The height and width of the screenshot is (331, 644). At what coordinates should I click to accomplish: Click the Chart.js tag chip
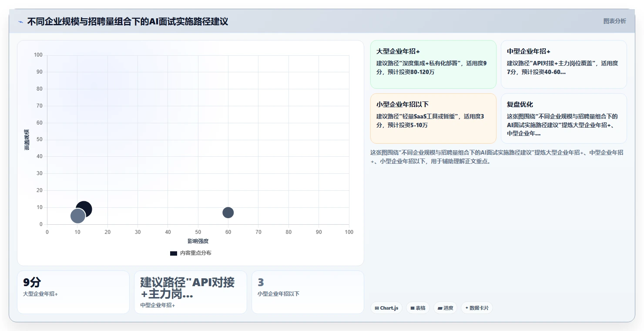point(386,308)
